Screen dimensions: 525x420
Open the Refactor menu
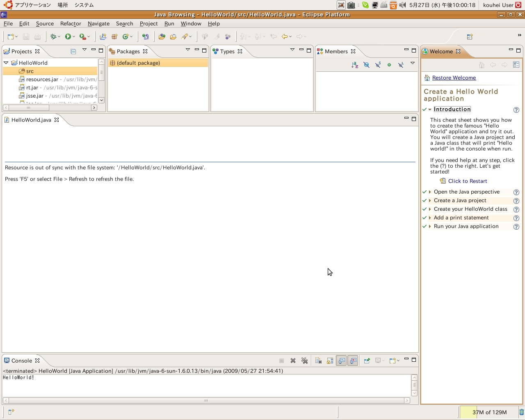coord(71,24)
